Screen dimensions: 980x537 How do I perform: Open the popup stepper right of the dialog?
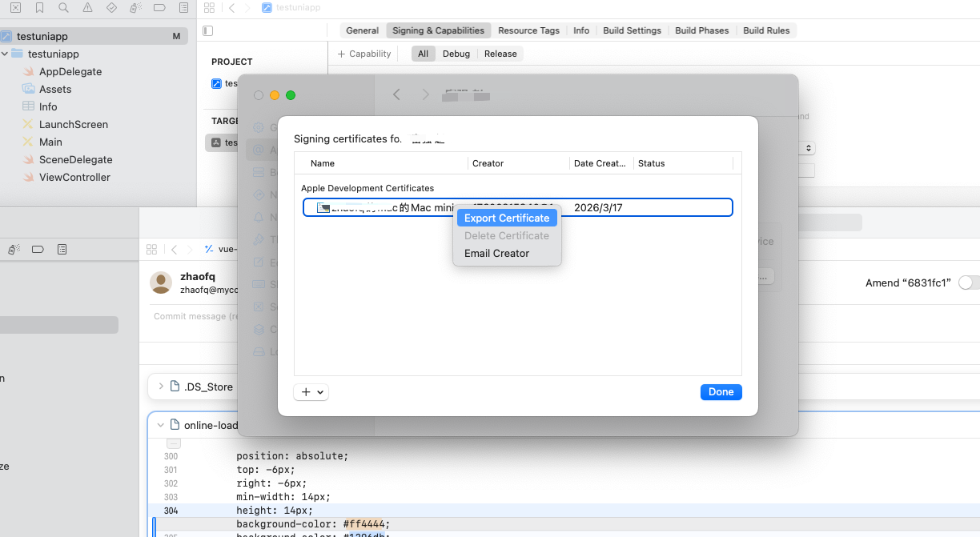[809, 148]
